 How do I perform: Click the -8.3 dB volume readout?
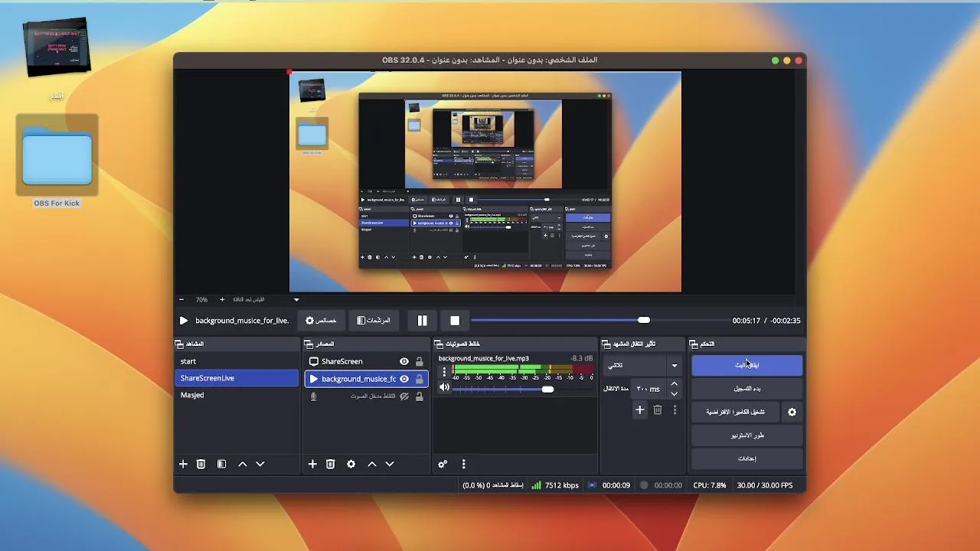[x=582, y=358]
